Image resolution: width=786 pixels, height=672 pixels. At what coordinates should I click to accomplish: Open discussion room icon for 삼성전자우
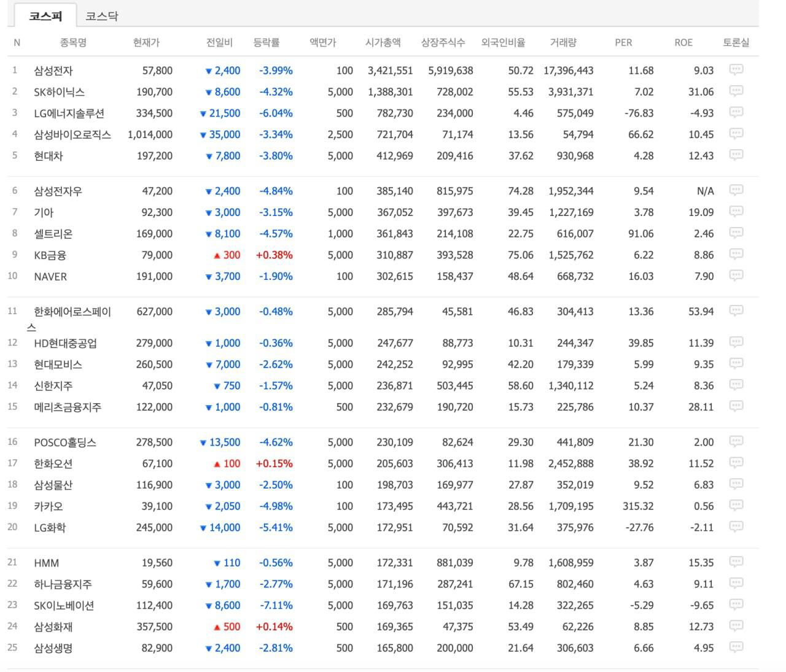coord(736,190)
